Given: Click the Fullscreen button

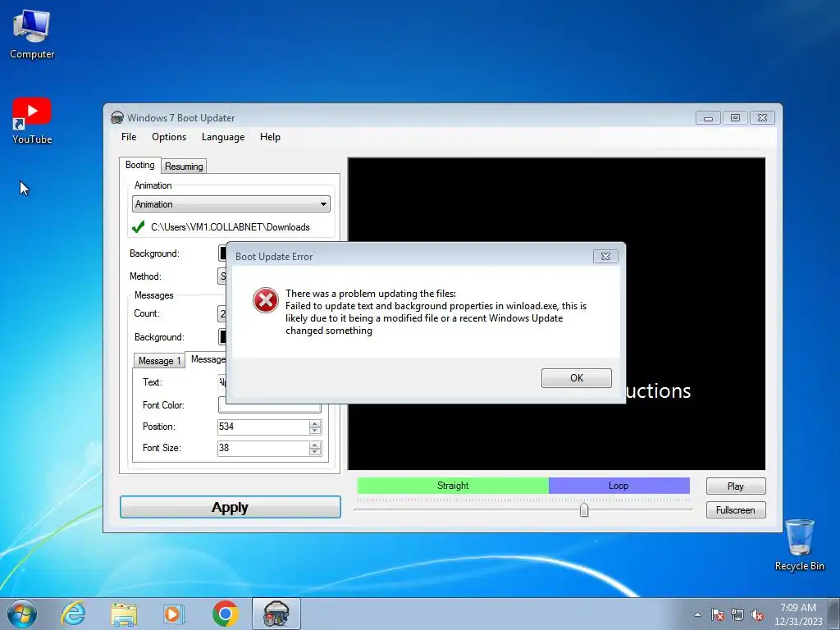Looking at the screenshot, I should coord(736,510).
